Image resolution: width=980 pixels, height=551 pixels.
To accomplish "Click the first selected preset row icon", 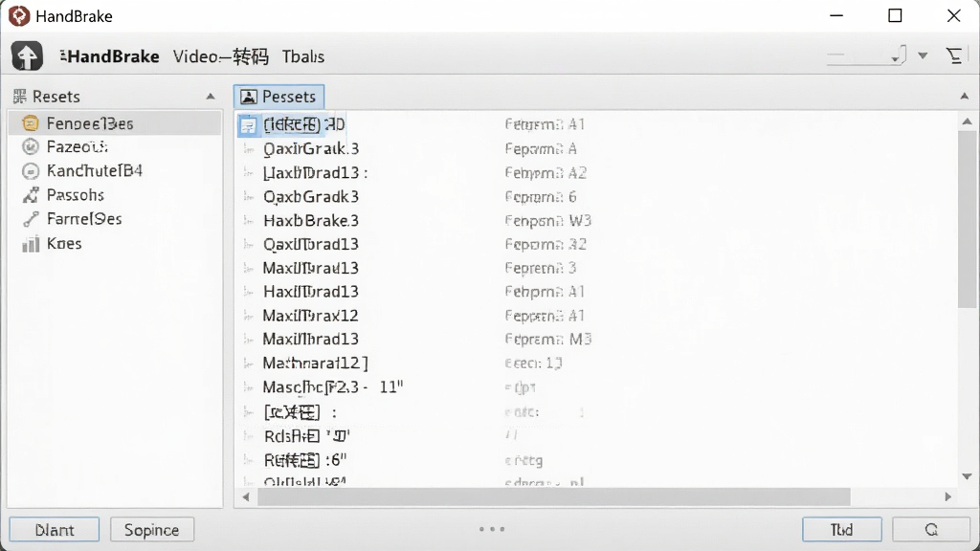I will tap(248, 125).
